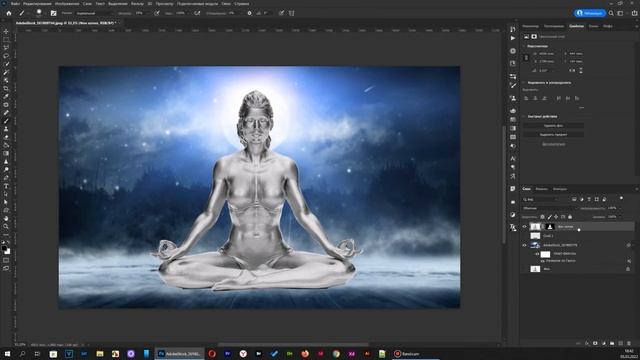Screen dimensions: 640x360
Task: Open the Character panel letter A icon
Action: (513, 158)
